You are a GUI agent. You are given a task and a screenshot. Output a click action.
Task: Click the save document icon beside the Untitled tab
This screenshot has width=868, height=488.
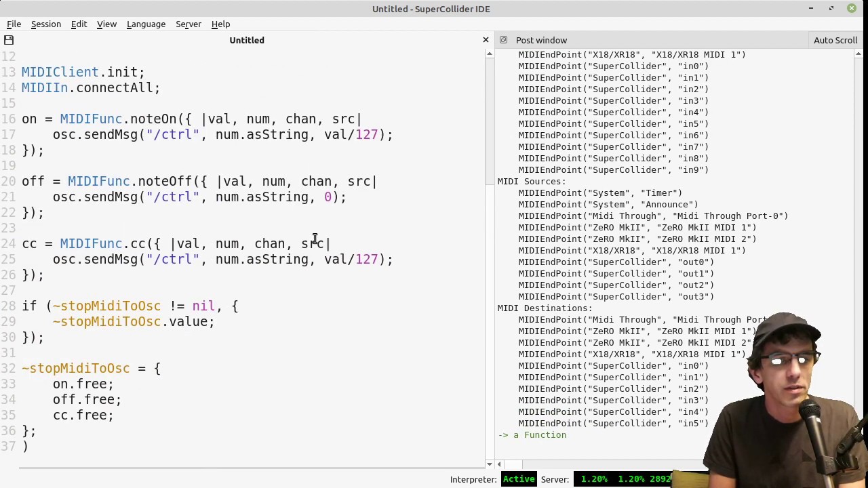pos(9,40)
